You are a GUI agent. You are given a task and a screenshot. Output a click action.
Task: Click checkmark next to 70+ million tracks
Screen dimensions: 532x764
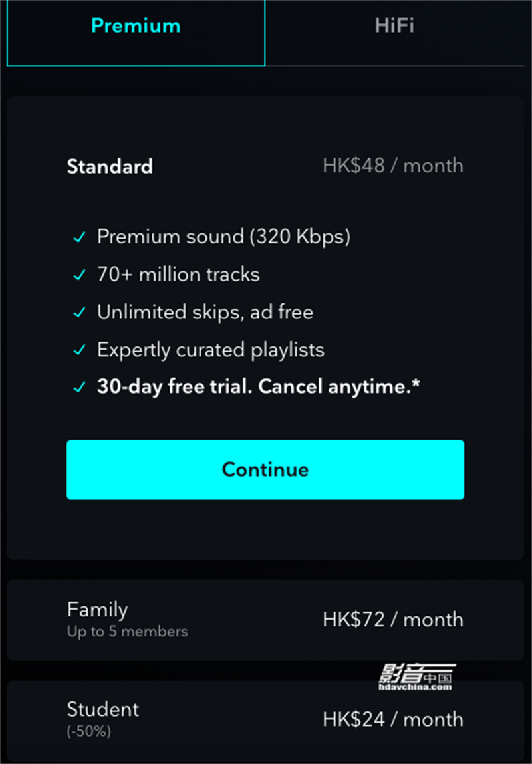[79, 275]
